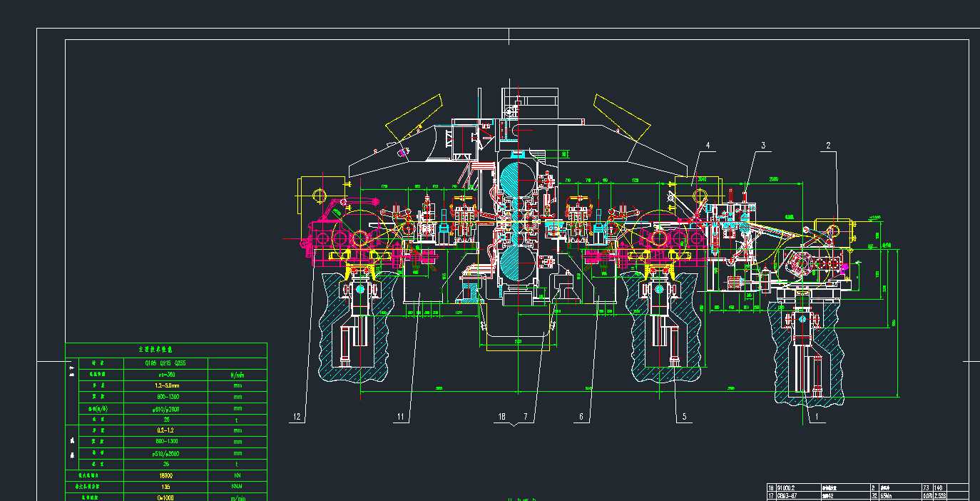Click part callout number 7
The height and width of the screenshot is (501, 980).
click(x=526, y=416)
